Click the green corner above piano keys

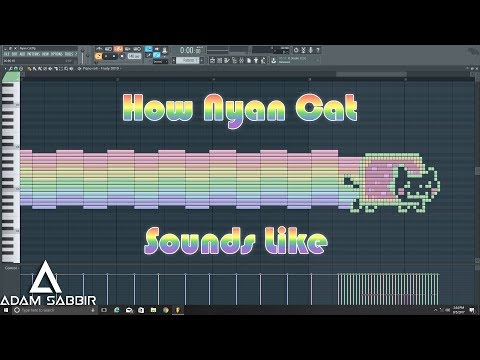pyautogui.click(x=11, y=77)
